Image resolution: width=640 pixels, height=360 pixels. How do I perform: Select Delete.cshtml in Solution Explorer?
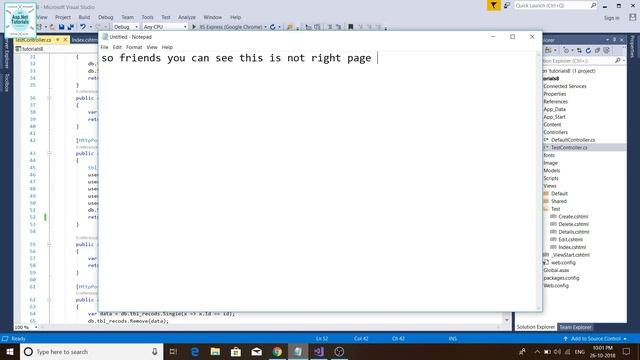pos(573,224)
